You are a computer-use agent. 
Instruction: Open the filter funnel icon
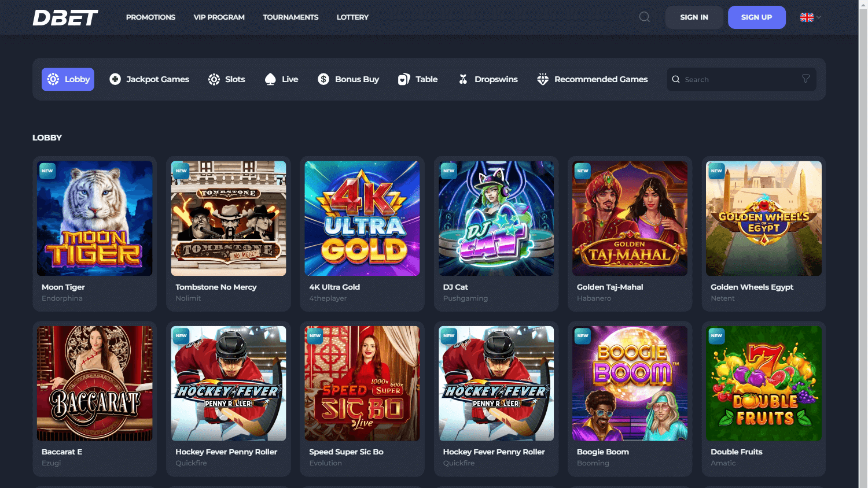coord(806,79)
